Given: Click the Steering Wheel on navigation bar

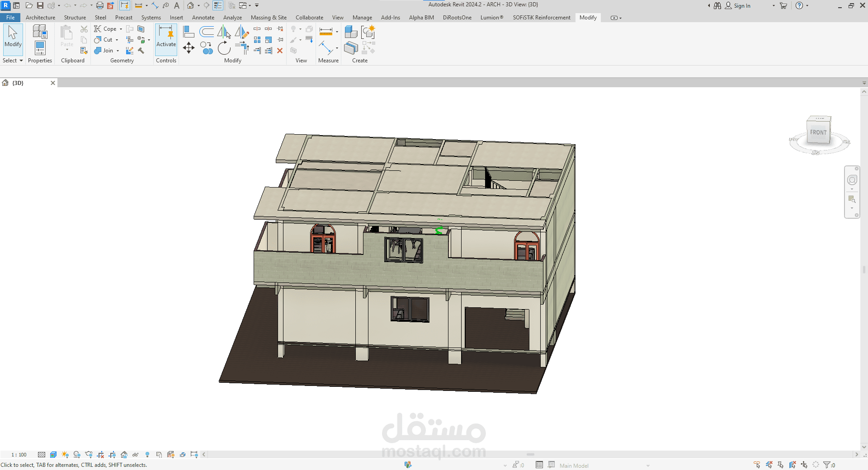Looking at the screenshot, I should 852,180.
